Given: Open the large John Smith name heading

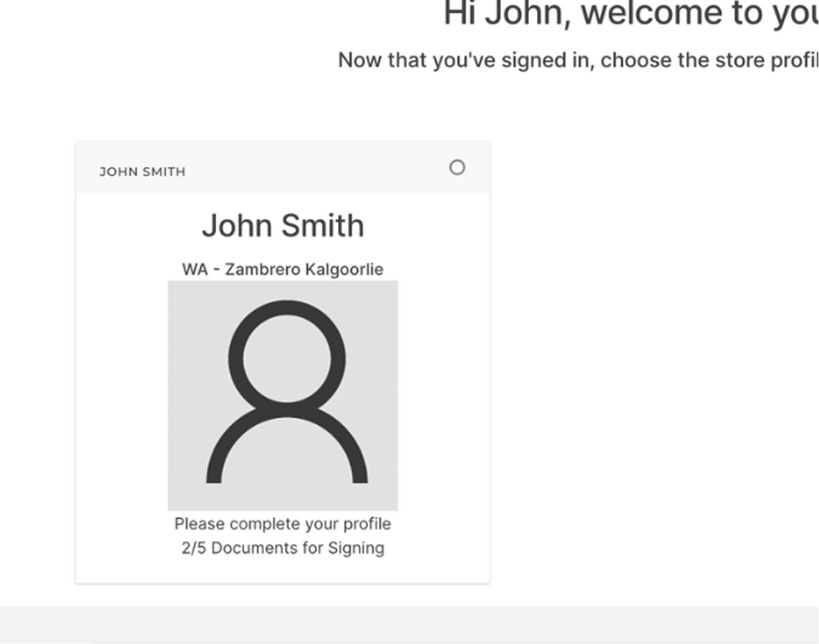Looking at the screenshot, I should [x=283, y=226].
